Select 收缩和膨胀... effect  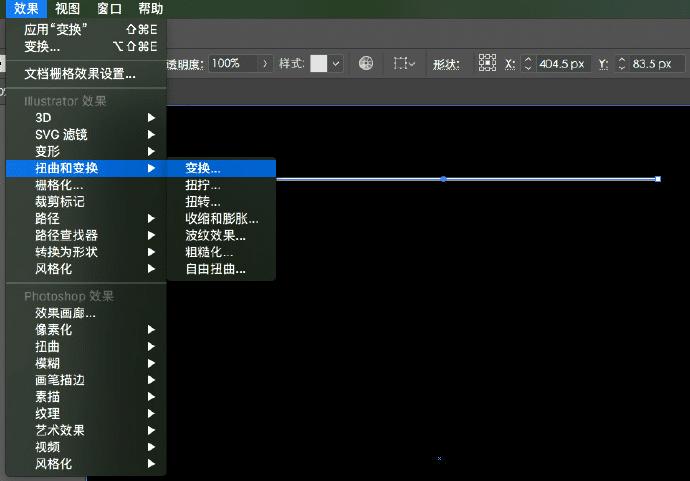coord(221,218)
